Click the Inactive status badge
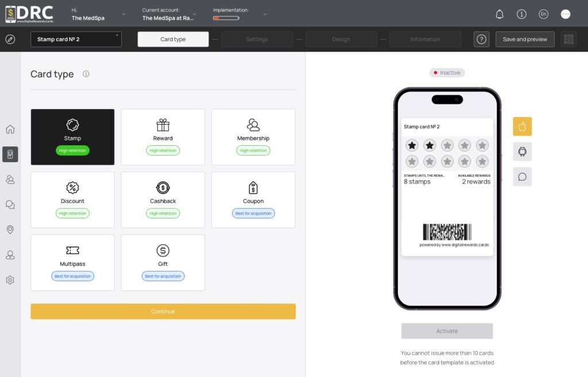Viewport: 588px width, 377px height. click(447, 73)
